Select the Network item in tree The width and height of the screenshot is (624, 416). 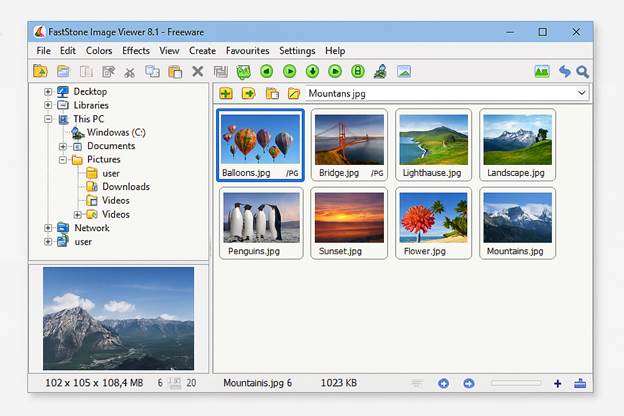(x=91, y=228)
